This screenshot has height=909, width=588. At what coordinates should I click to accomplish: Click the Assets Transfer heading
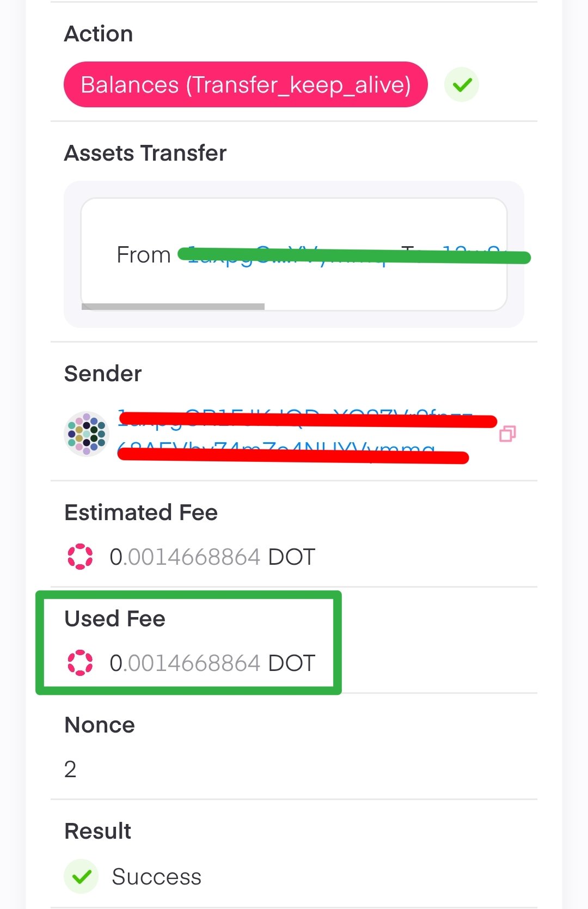pyautogui.click(x=145, y=153)
